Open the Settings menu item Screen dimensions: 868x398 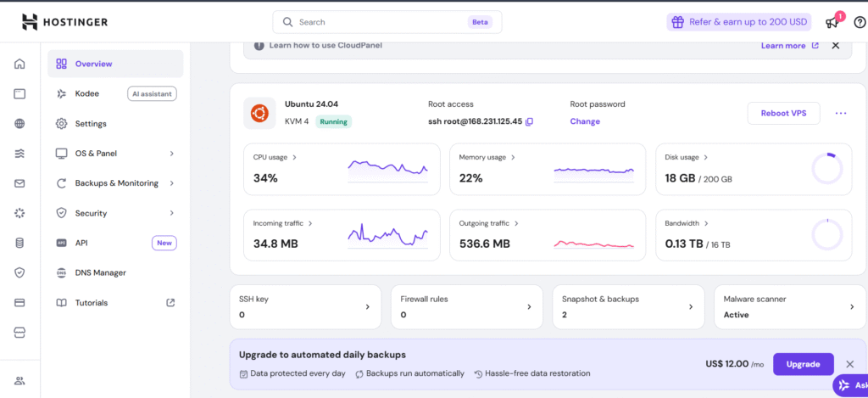91,124
